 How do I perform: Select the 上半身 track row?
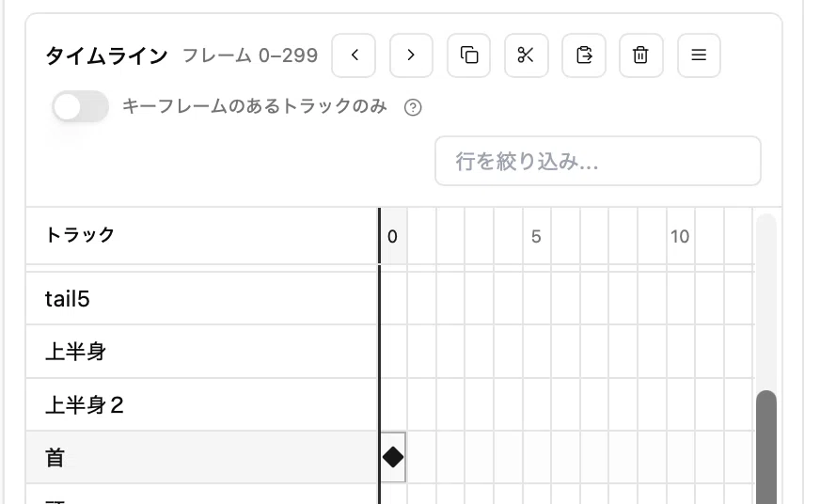201,352
